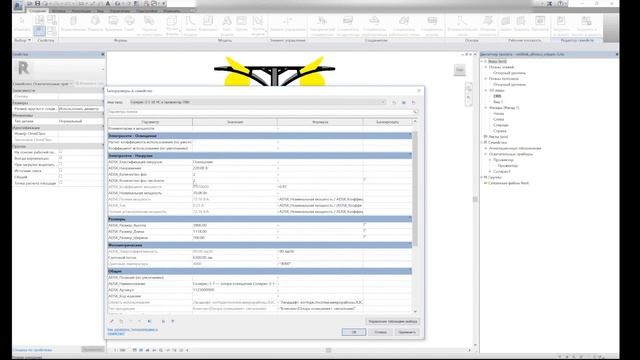
Task: Open the Properties help link at panel bottom
Action: (33, 350)
